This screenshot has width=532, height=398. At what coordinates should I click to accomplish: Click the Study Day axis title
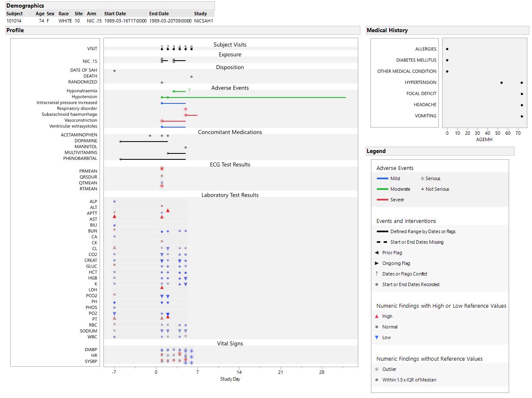230,379
